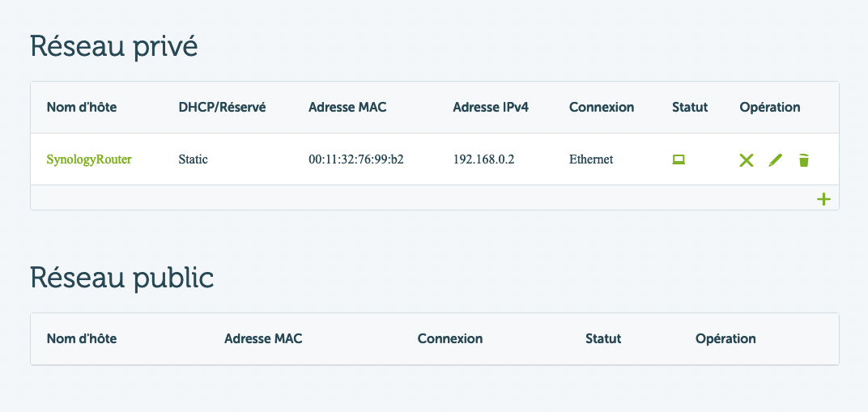Click Connexion header in Réseau privé table
The width and height of the screenshot is (868, 412).
click(x=601, y=108)
